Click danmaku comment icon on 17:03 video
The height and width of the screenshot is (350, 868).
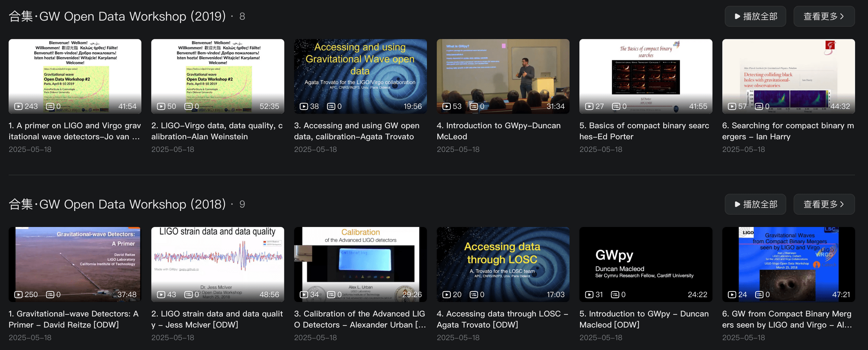coord(474,295)
